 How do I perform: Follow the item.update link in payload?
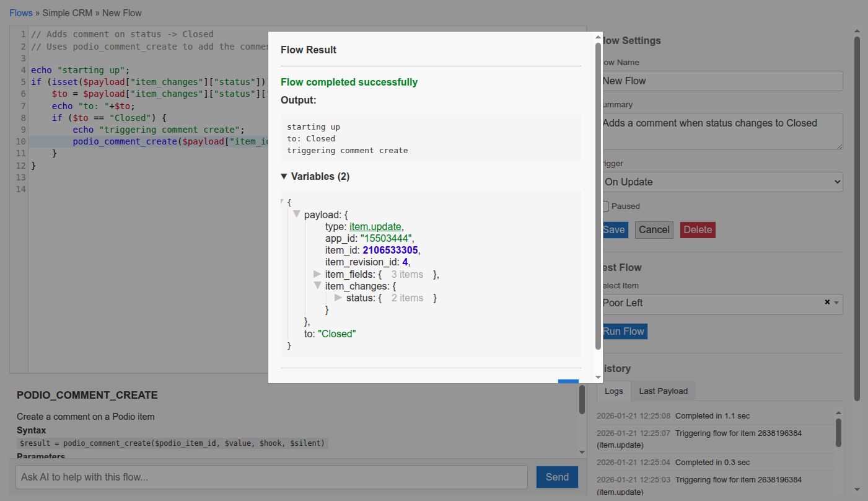(375, 227)
